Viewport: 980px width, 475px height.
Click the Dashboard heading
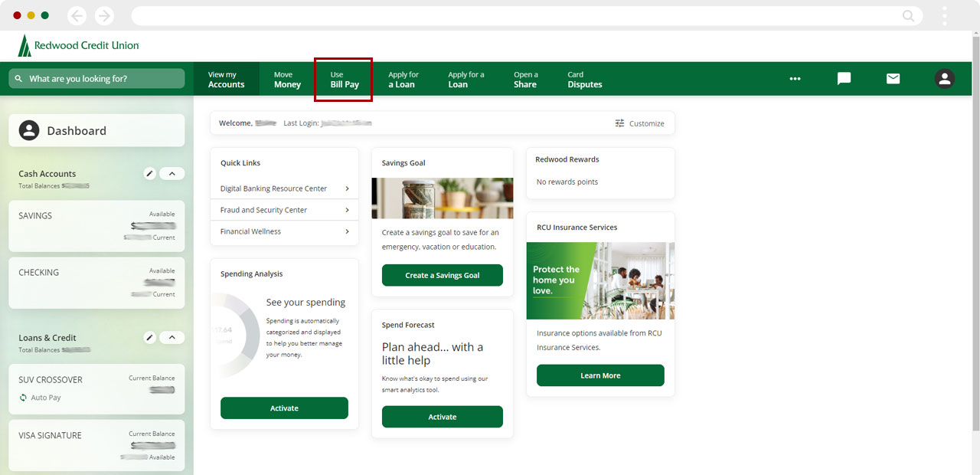77,131
